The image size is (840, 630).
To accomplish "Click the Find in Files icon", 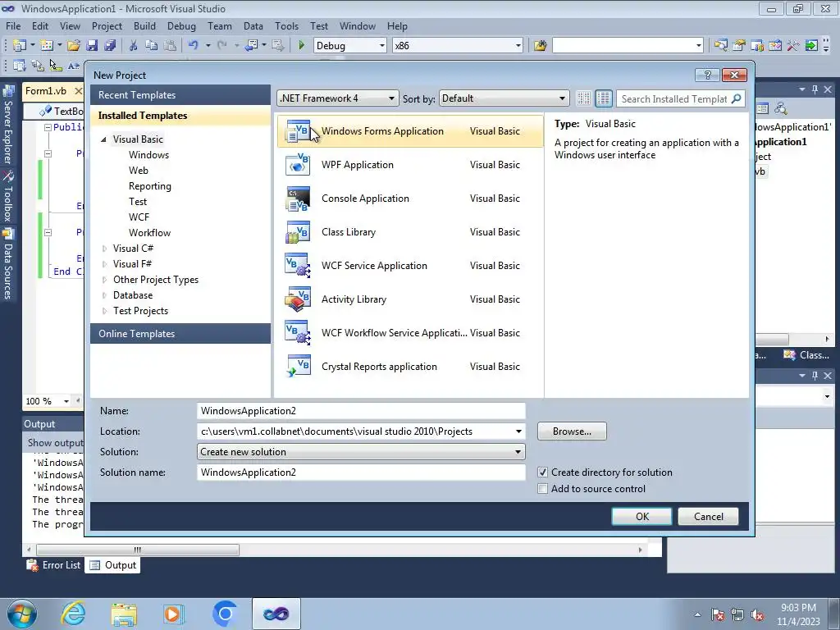I will [x=540, y=46].
